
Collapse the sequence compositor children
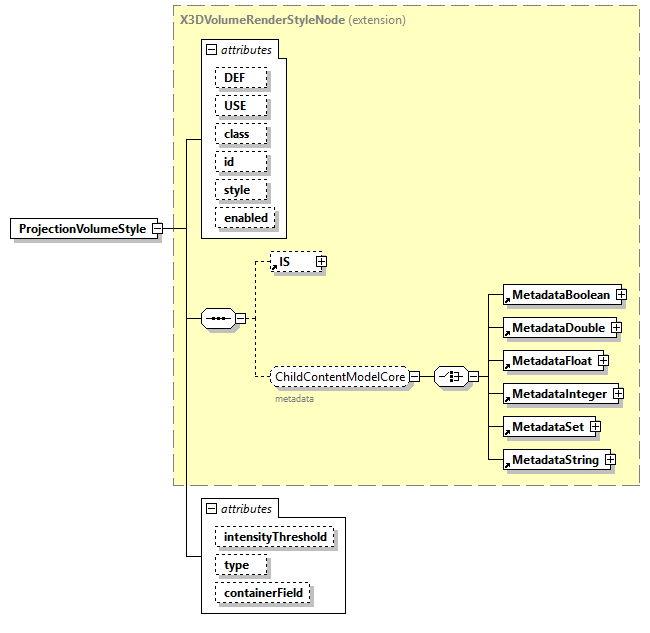(240, 319)
